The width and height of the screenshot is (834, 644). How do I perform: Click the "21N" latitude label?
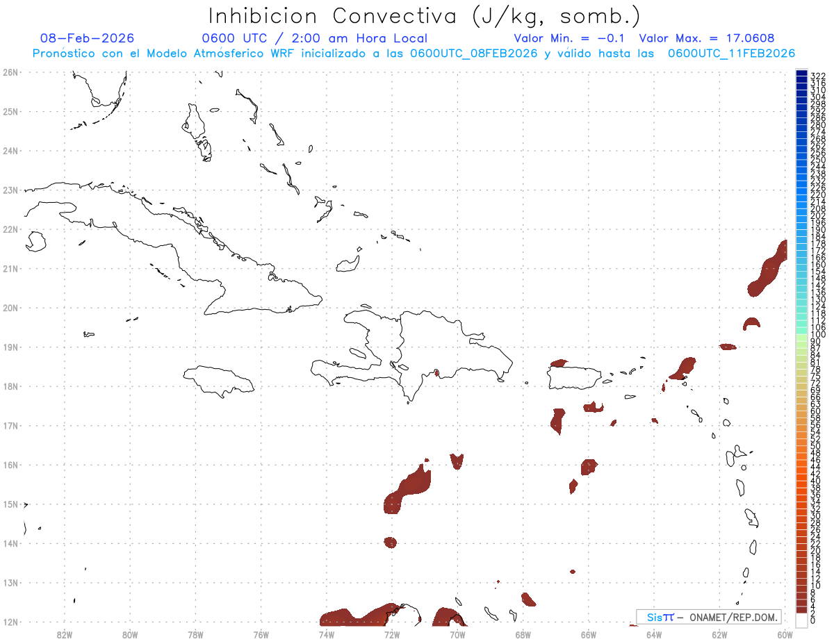tap(10, 268)
